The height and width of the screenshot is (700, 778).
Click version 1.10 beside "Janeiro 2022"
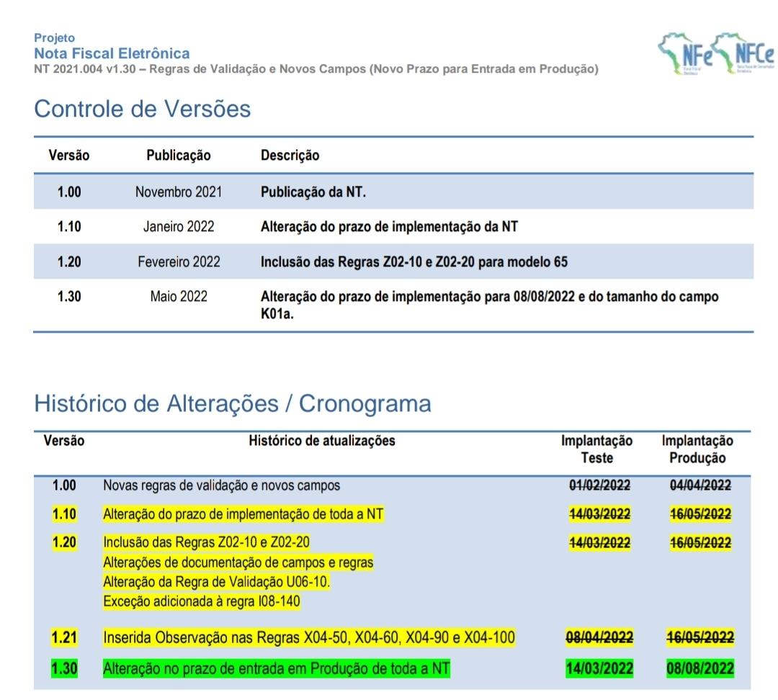pos(69,227)
